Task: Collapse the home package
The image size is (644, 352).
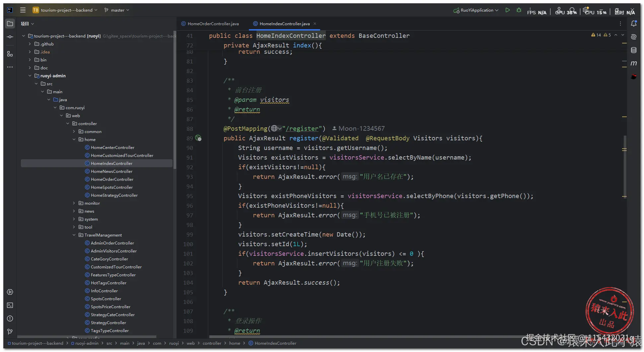Action: tap(74, 139)
